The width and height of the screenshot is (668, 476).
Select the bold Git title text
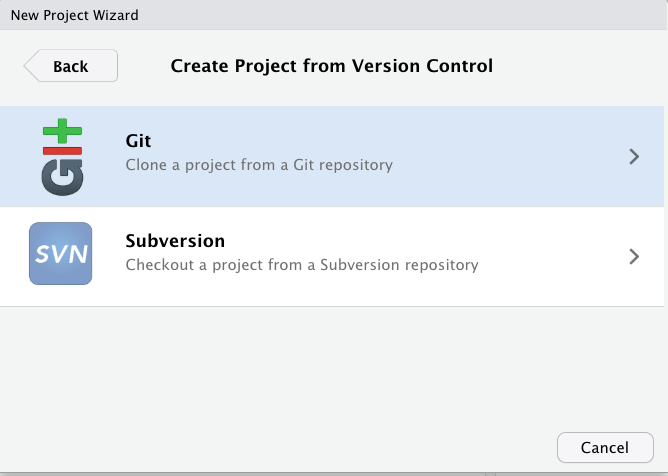click(x=138, y=142)
